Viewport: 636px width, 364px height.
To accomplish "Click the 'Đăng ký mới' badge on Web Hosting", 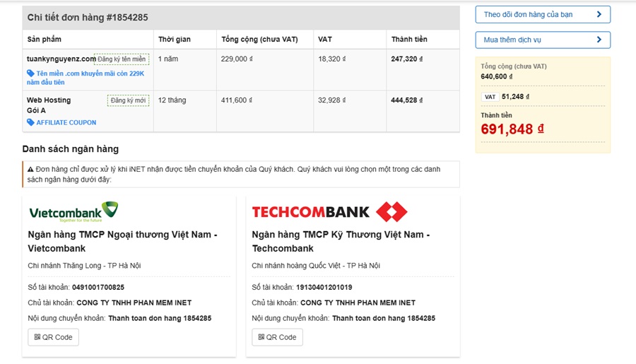I will 128,100.
